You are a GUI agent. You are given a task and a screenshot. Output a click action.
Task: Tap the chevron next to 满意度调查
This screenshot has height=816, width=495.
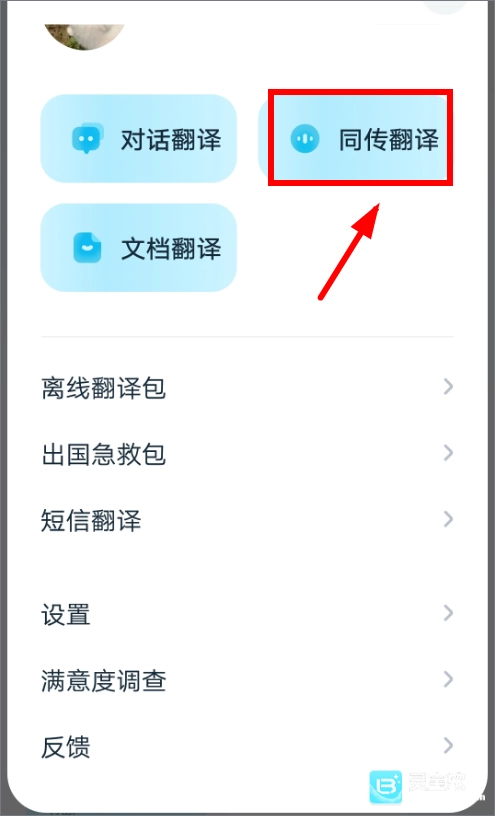coord(448,679)
